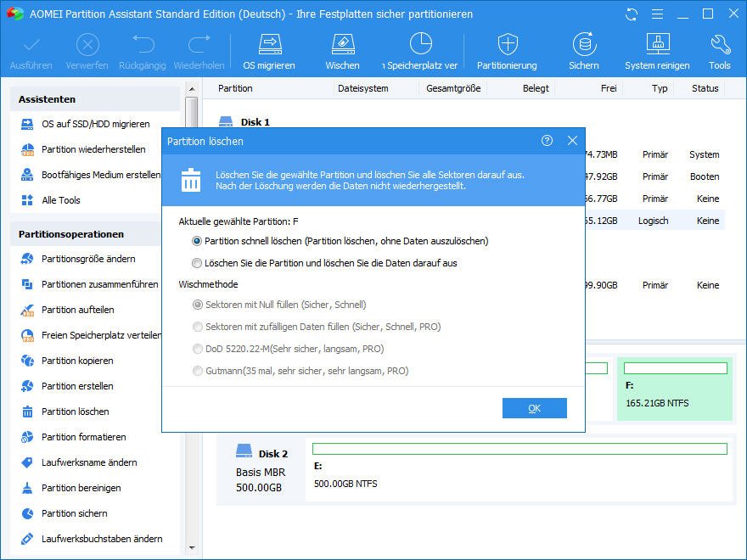Click the Typ column header

coord(660,88)
